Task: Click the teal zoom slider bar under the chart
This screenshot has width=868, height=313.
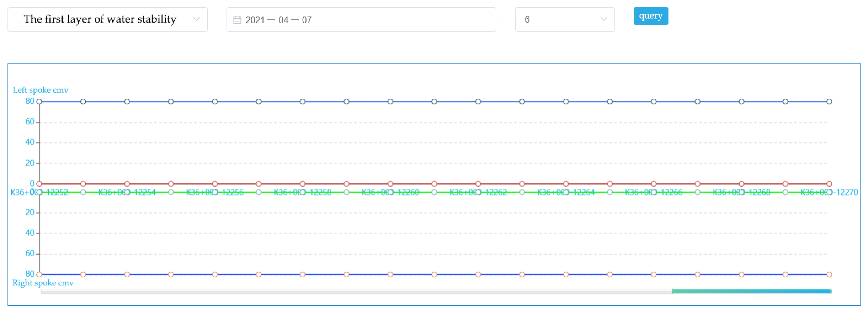Action: [751, 291]
